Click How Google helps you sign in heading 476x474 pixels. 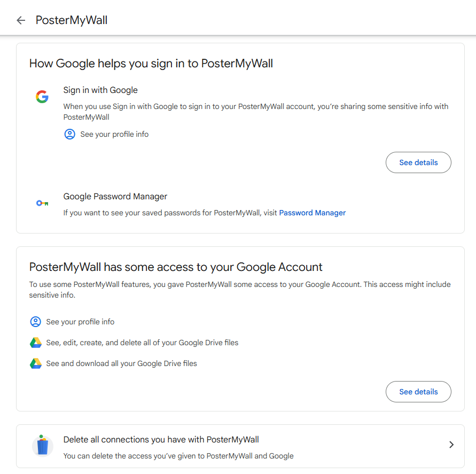[x=151, y=64]
